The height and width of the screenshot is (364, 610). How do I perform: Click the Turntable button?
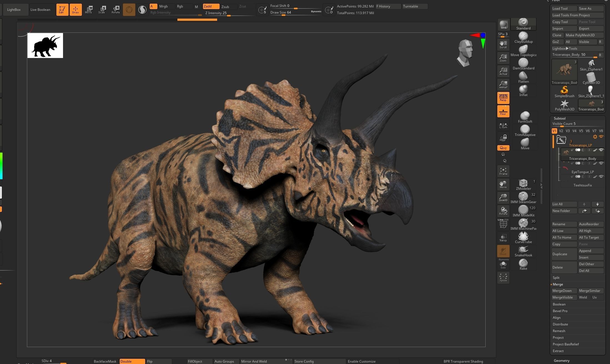click(x=415, y=6)
